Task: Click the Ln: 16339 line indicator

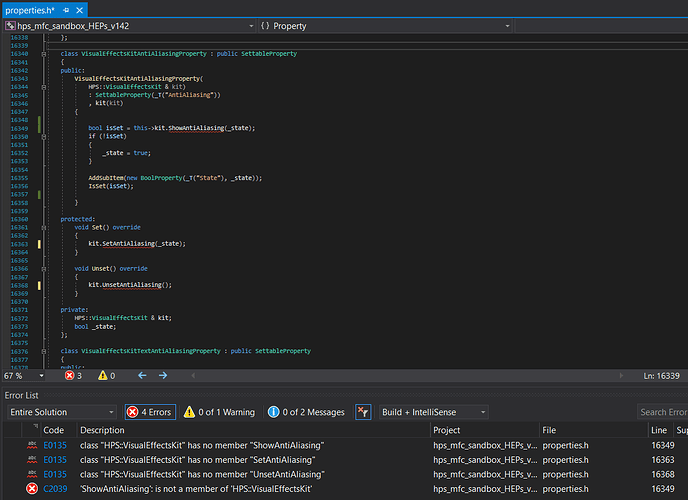Action: click(661, 376)
